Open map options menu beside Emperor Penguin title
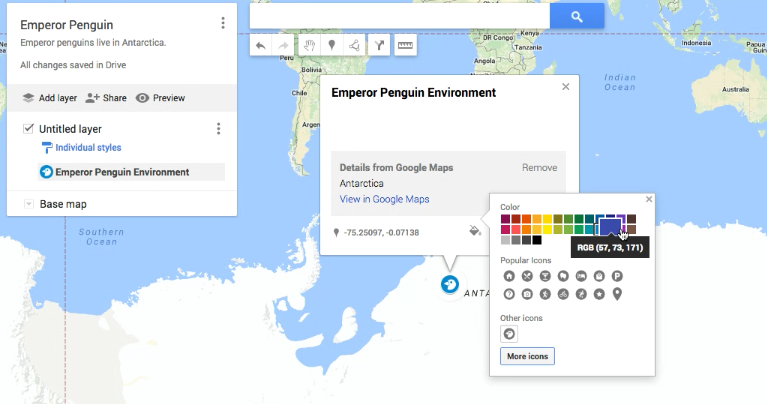This screenshot has width=767, height=404. coord(223,23)
